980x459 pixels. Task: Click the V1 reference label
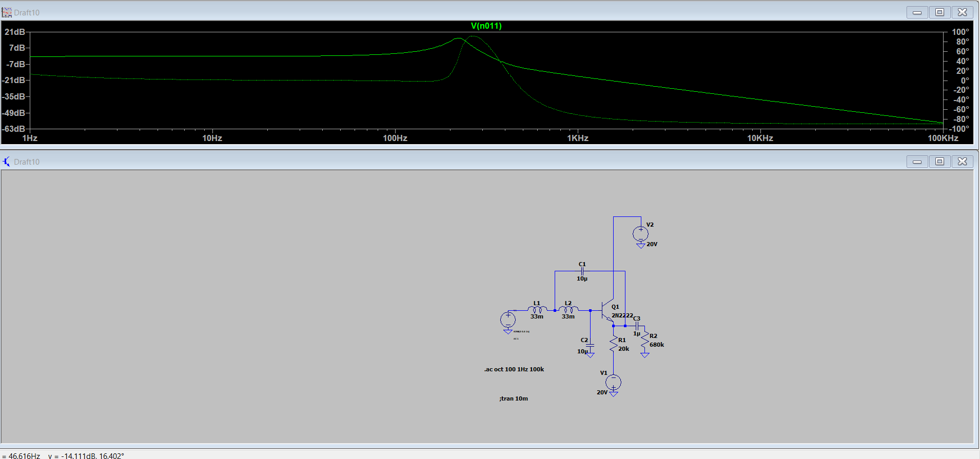(x=604, y=373)
